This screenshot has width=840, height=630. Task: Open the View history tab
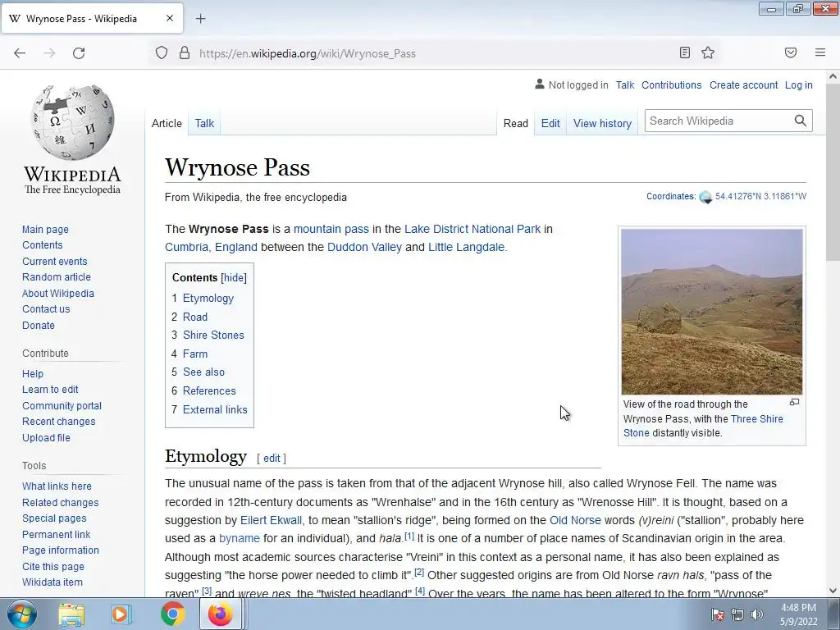(x=602, y=123)
